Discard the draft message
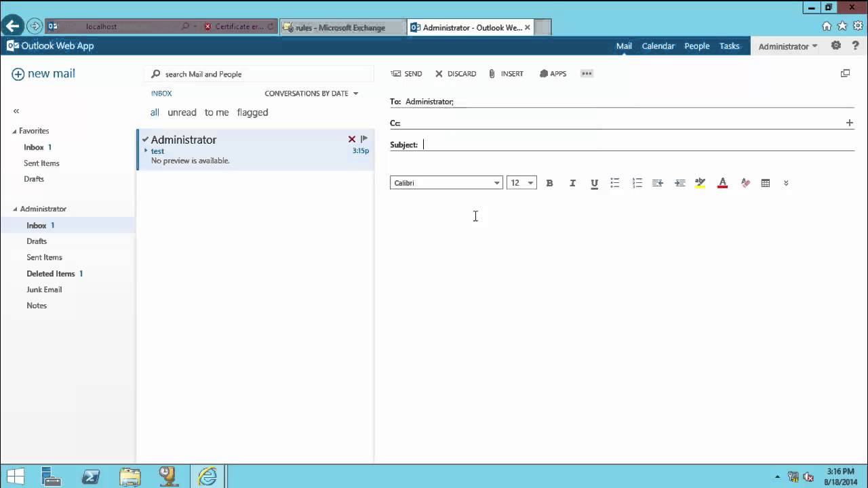The width and height of the screenshot is (868, 488). pyautogui.click(x=456, y=73)
